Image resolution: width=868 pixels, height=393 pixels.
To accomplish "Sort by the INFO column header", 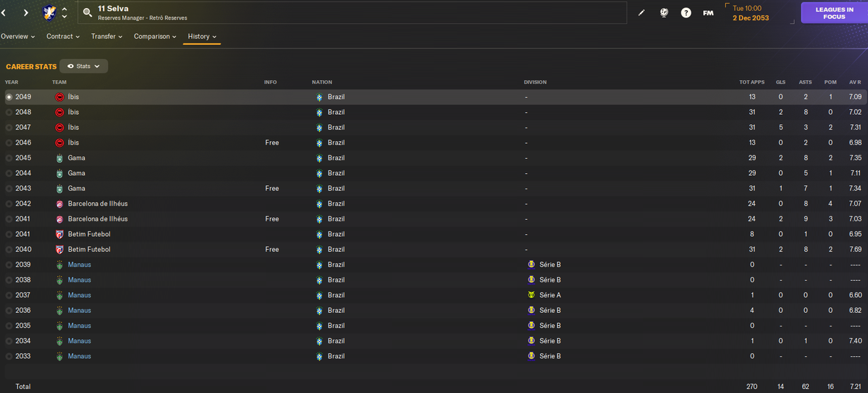I will pos(271,82).
